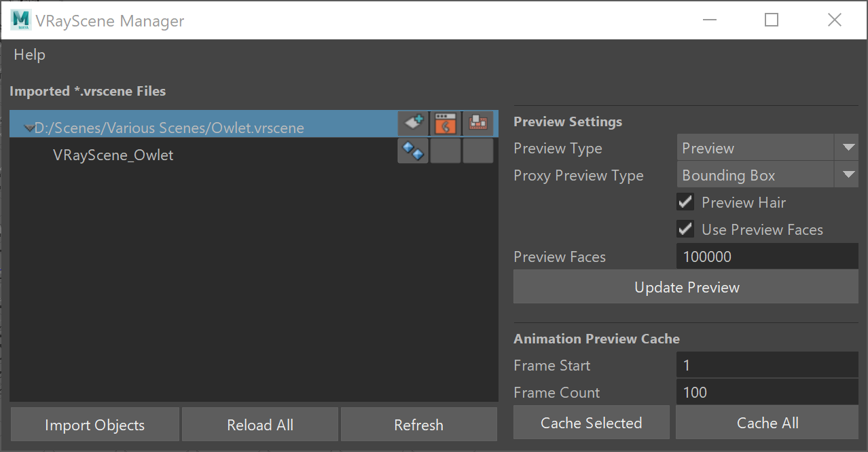
Task: Maximize the VRayScene Manager window
Action: pos(772,20)
